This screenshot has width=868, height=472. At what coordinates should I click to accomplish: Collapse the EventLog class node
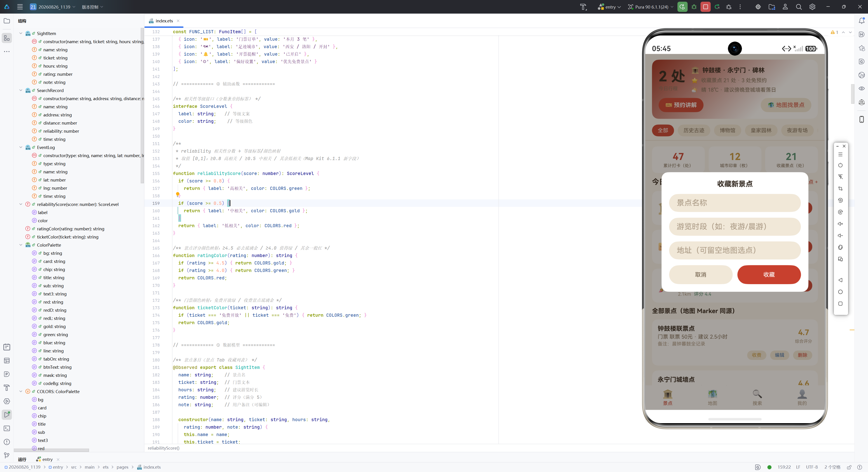[21, 147]
